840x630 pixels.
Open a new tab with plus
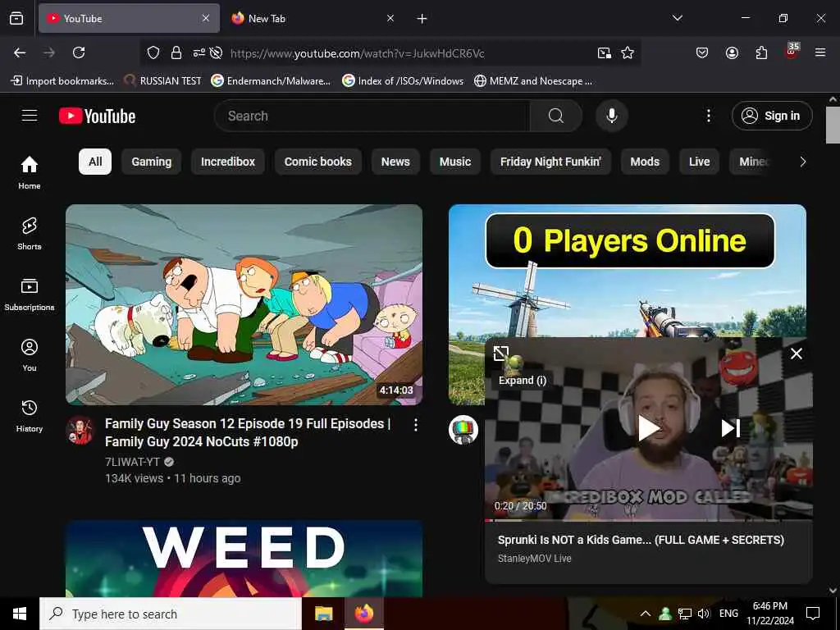tap(422, 19)
